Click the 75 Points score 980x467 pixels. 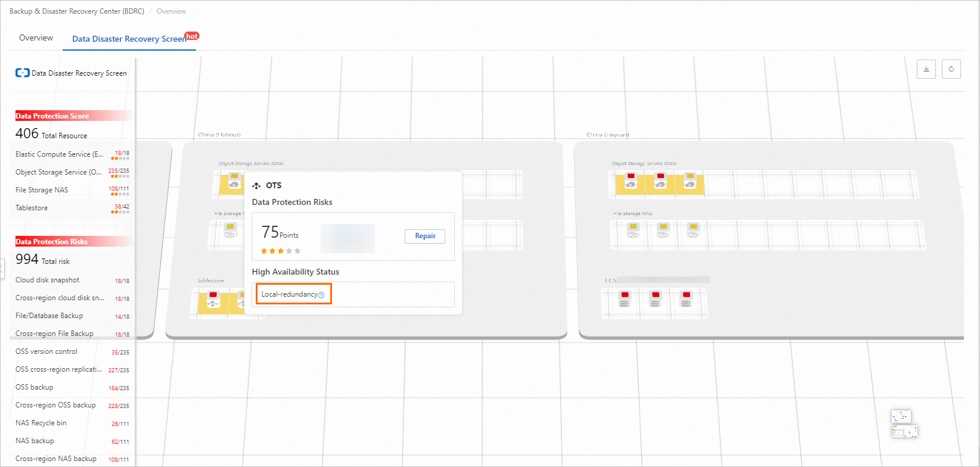pos(280,232)
